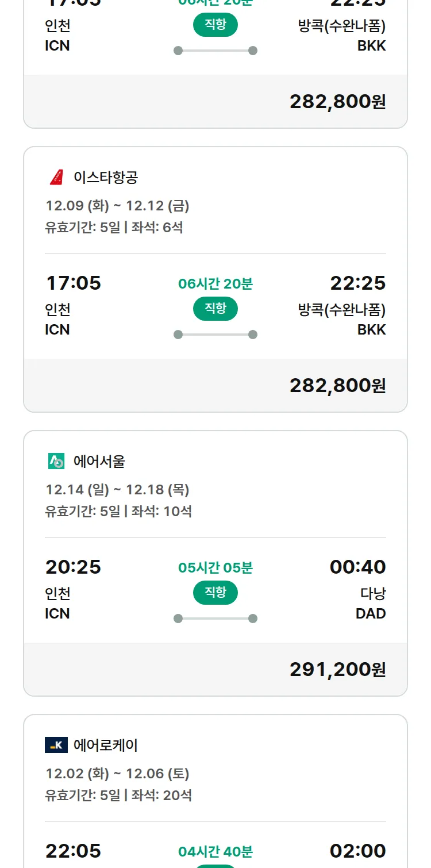Select the 282,800원 fare for 12.09 ~ 12.12

(337, 385)
